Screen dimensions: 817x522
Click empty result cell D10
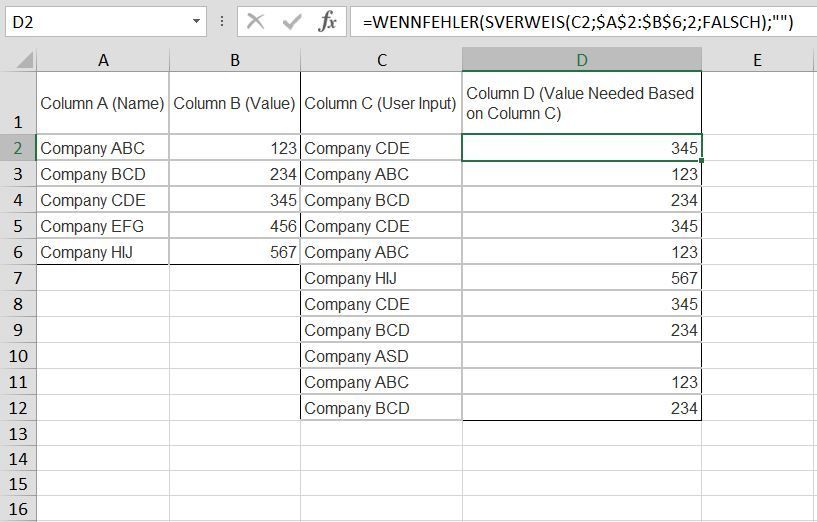pyautogui.click(x=582, y=356)
